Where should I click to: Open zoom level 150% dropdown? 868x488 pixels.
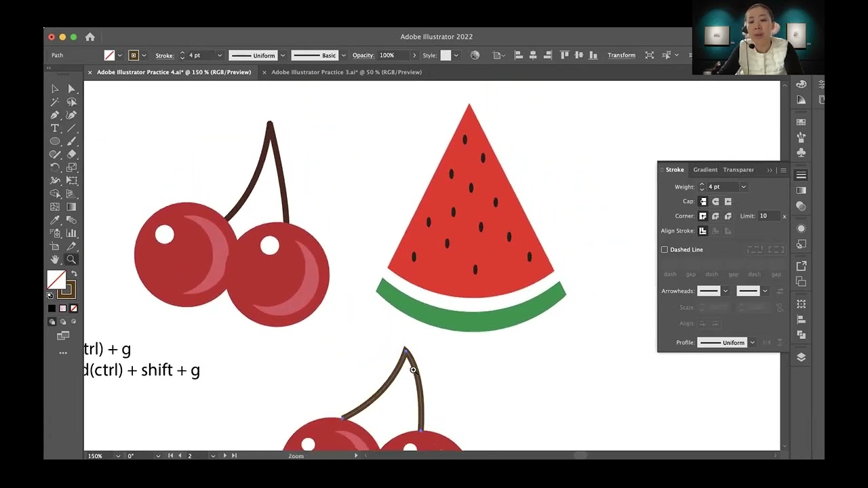(118, 456)
